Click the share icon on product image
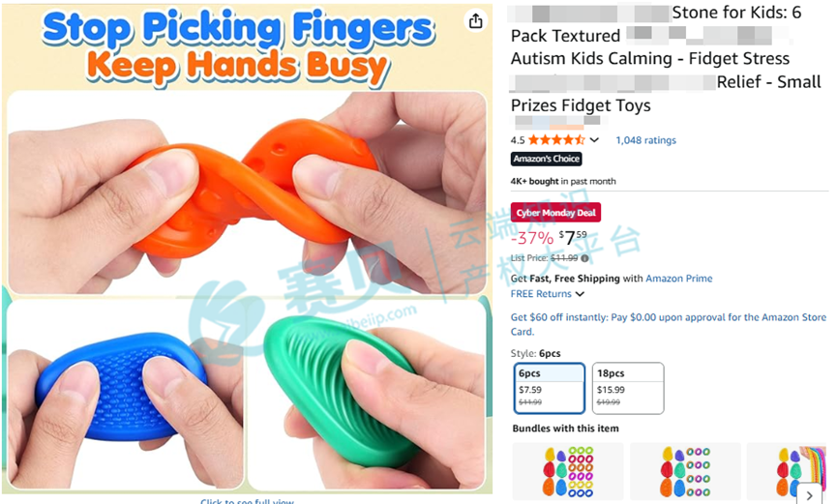This screenshot has height=504, width=837. tap(475, 21)
